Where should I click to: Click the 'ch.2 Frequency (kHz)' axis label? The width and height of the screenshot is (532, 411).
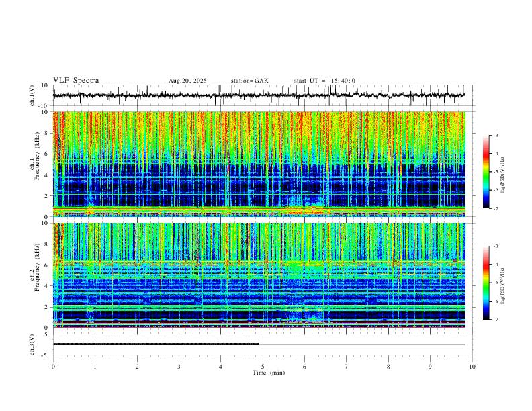(x=35, y=267)
